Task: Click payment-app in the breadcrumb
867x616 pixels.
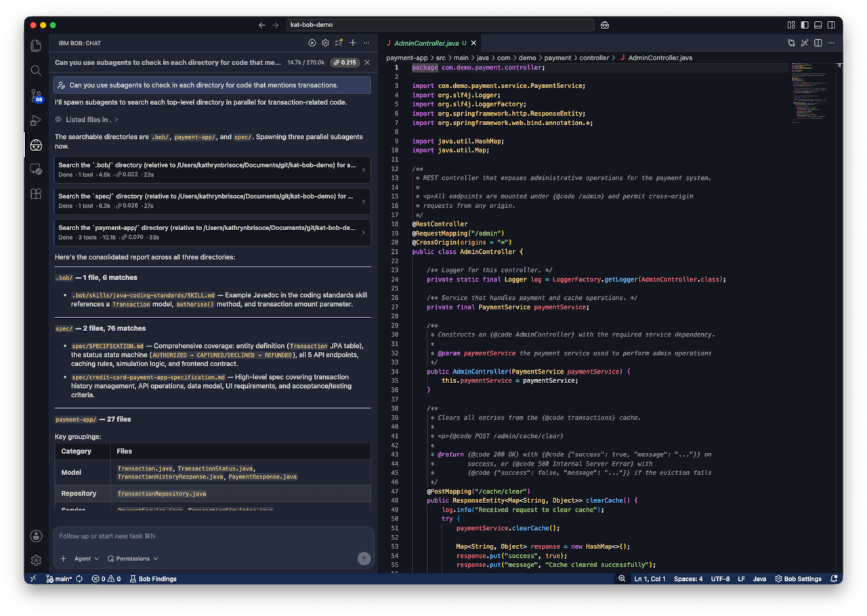Action: [x=406, y=58]
